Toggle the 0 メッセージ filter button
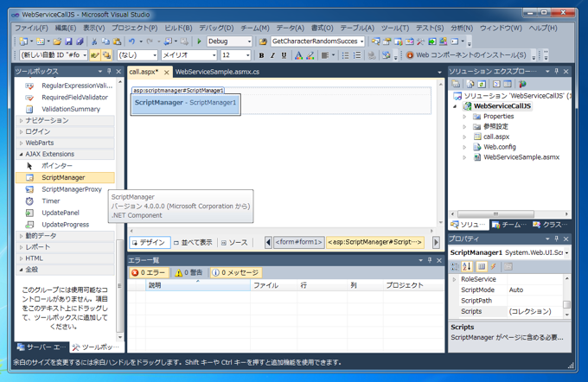The height and width of the screenshot is (382, 588). pyautogui.click(x=235, y=272)
